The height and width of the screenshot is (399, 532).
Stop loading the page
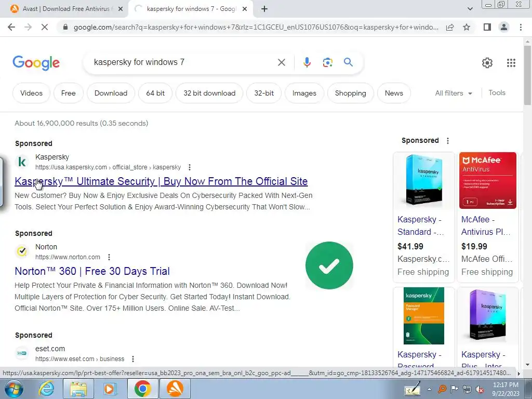45,27
